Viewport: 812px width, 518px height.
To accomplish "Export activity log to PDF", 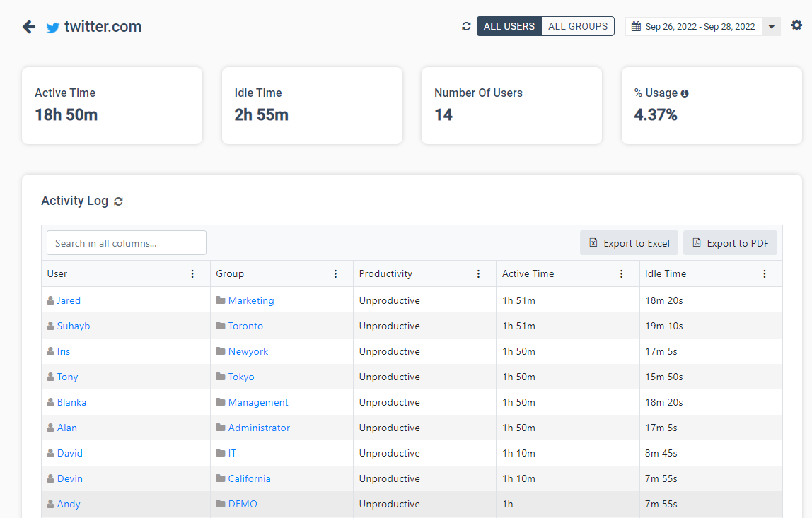I will click(x=730, y=243).
